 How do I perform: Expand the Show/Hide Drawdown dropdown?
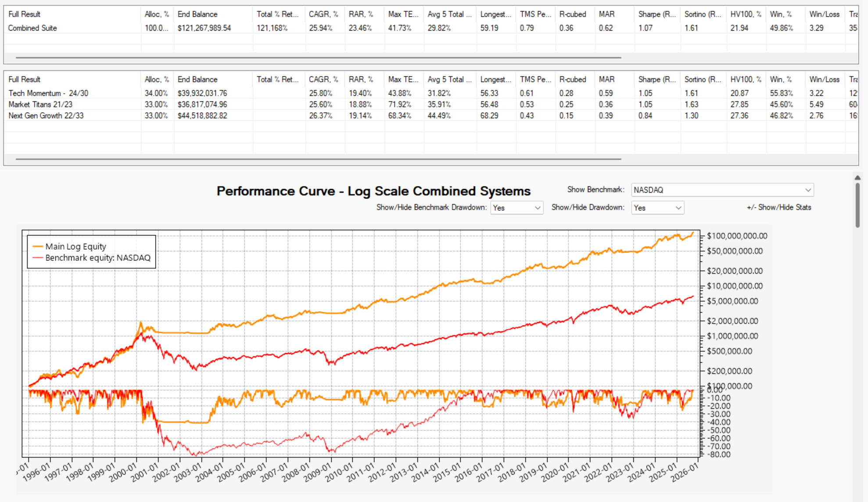657,208
